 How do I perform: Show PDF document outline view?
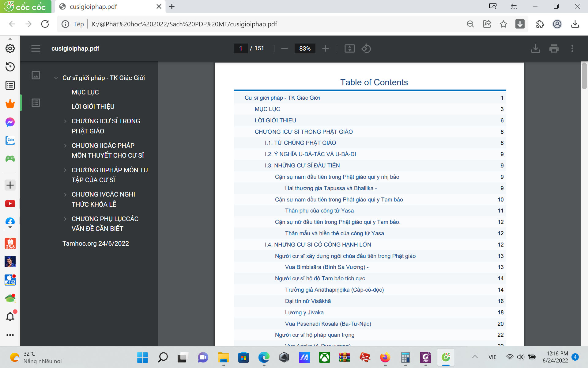pyautogui.click(x=36, y=103)
